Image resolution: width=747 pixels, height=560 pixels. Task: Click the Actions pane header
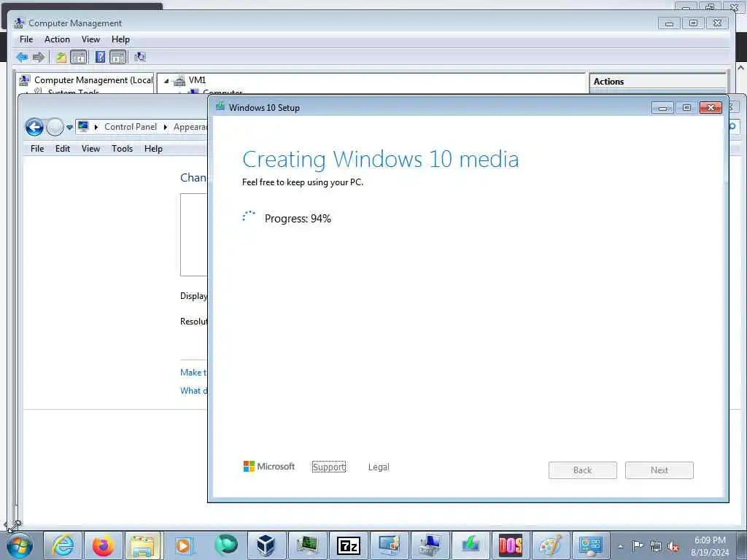658,82
